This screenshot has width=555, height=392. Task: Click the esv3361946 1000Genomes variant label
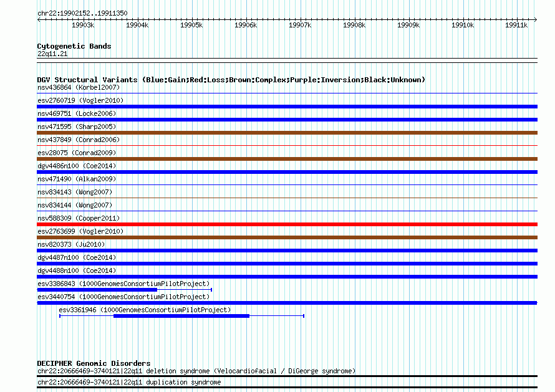pos(145,310)
